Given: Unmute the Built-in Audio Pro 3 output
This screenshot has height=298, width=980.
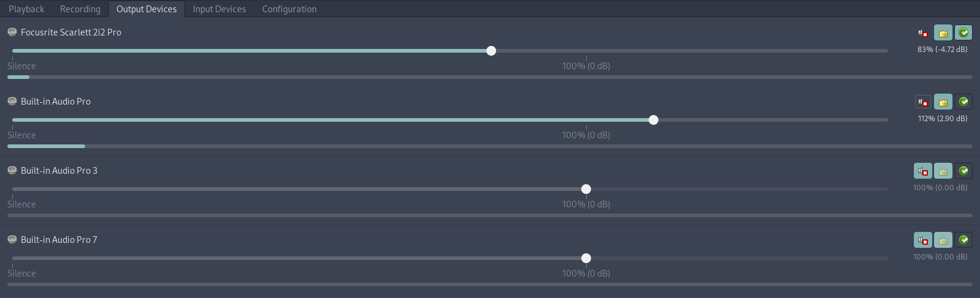Looking at the screenshot, I should click(922, 171).
